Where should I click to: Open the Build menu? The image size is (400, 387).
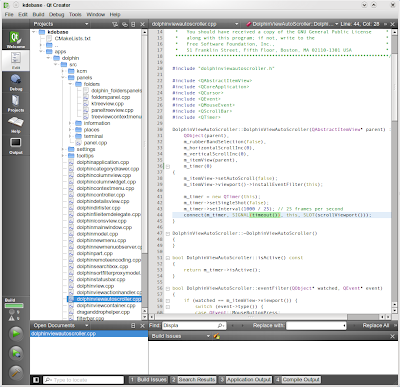(38, 14)
